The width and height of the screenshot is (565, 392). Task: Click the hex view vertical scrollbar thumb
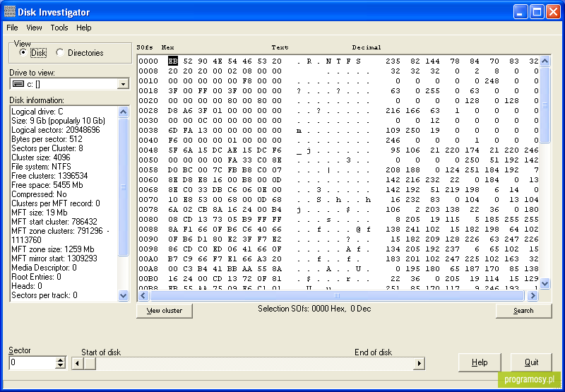545,105
